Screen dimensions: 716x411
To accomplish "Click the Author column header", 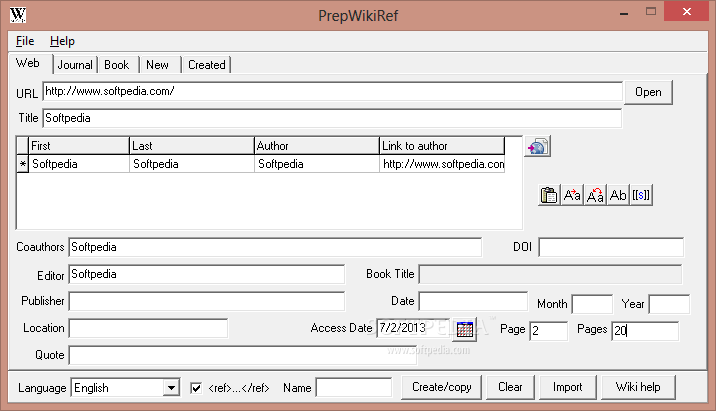I will tap(317, 146).
